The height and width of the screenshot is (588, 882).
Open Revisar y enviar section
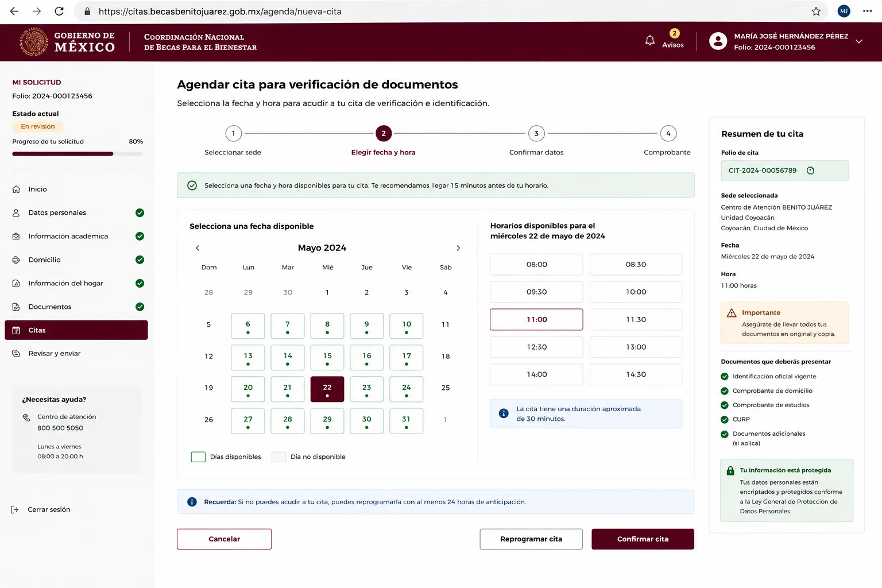click(76, 353)
